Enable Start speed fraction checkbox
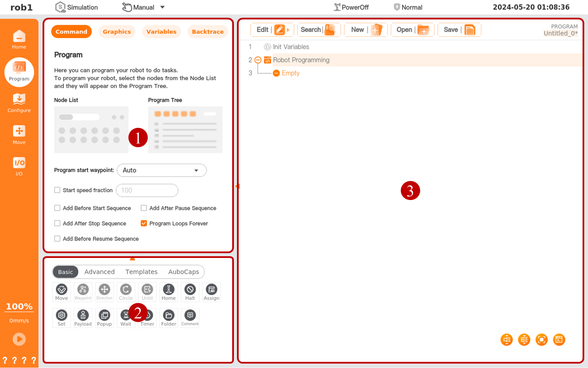 tap(58, 190)
